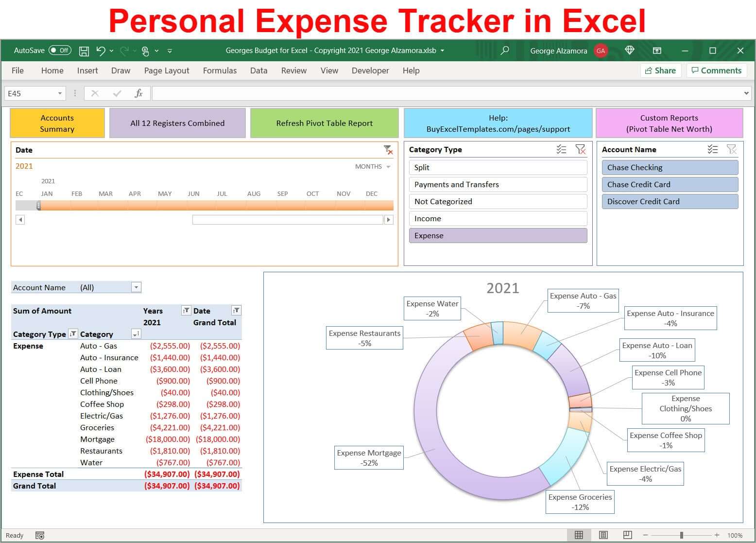
Task: Toggle Discover Credit Card slicer item
Action: click(x=670, y=201)
